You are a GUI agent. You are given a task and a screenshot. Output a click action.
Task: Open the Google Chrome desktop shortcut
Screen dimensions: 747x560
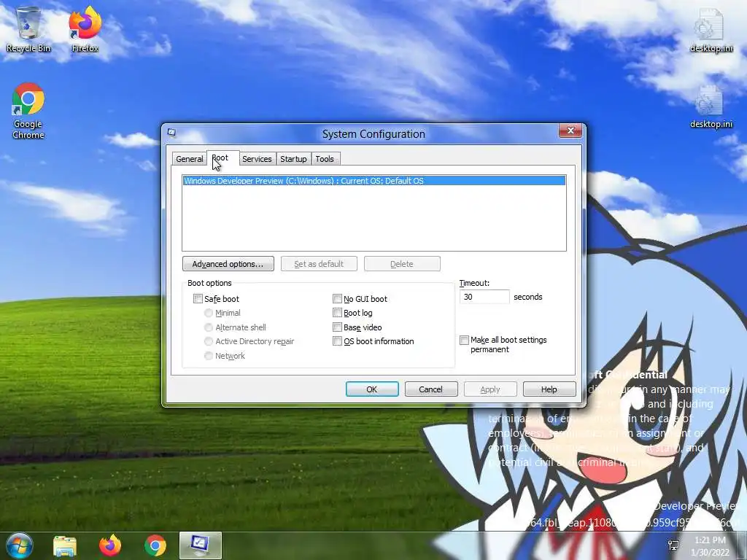(x=28, y=111)
